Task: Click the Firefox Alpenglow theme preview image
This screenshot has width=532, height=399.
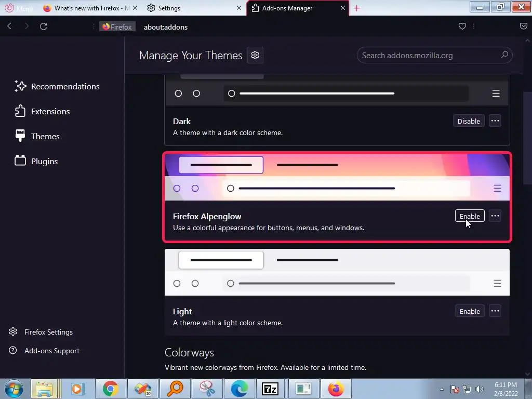Action: point(337,177)
